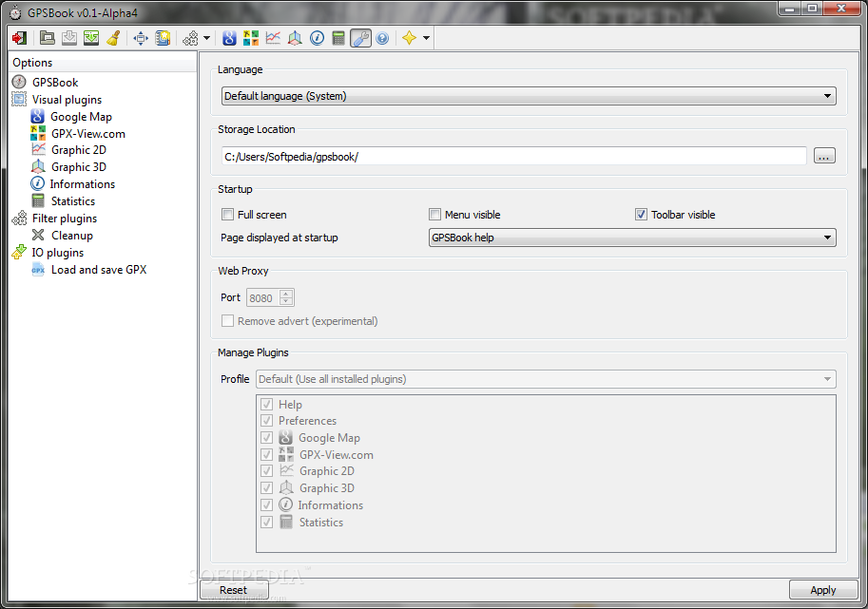Screen dimensions: 868x609
Task: Click the blue question mark help icon
Action: (382, 38)
